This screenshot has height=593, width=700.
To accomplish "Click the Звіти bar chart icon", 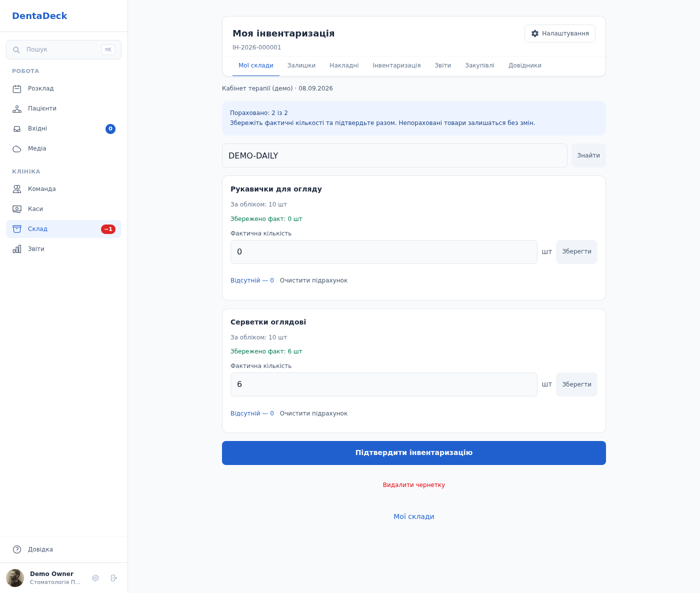I will (x=17, y=249).
